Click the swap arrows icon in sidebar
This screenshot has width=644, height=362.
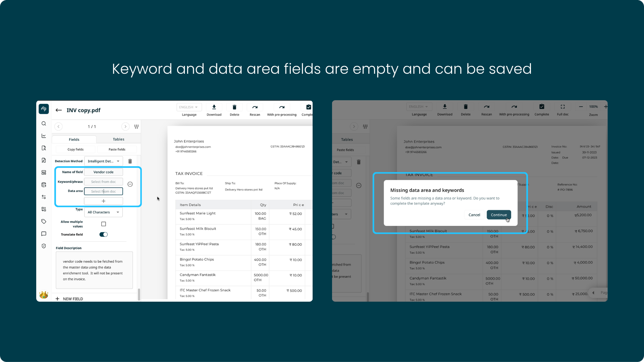pos(44,197)
